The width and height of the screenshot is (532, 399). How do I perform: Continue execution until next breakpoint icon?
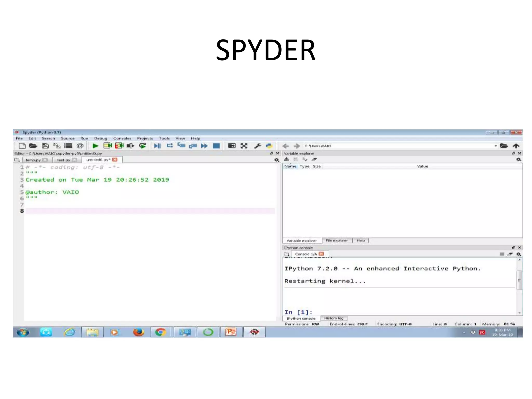tap(204, 146)
